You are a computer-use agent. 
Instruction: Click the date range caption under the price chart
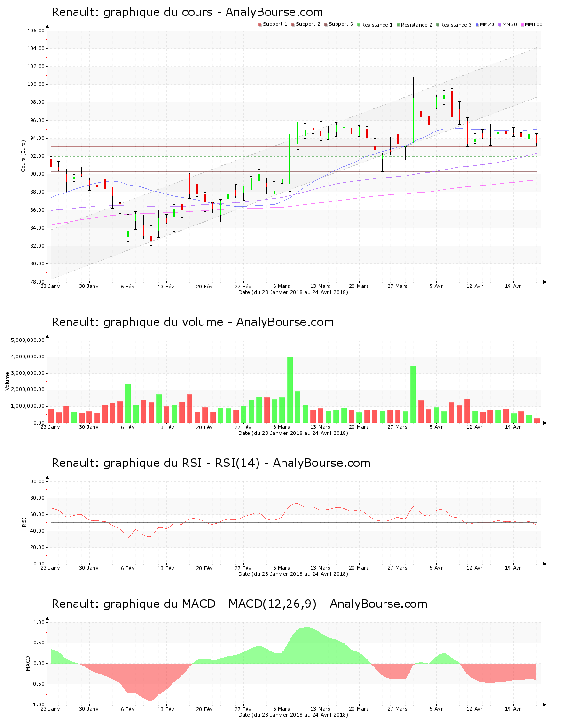(x=293, y=292)
